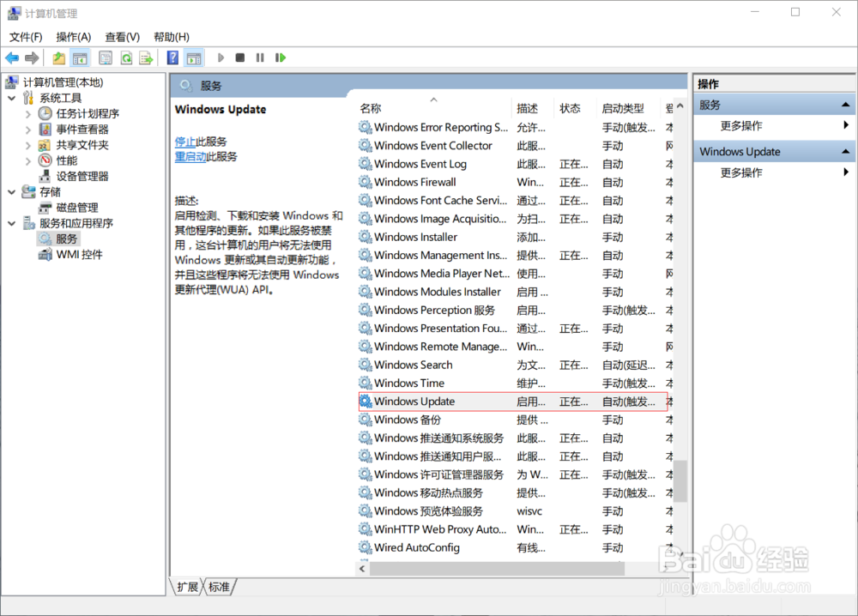Open the 文件(F) menu
Screen dimensions: 858x616
tap(26, 37)
